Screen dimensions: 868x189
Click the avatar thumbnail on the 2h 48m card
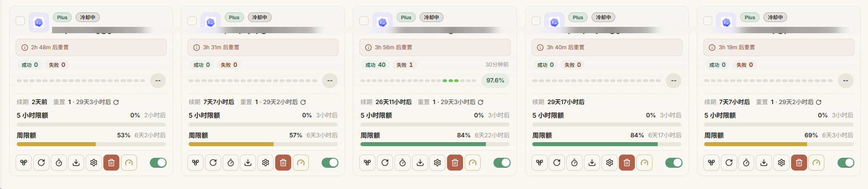point(39,22)
